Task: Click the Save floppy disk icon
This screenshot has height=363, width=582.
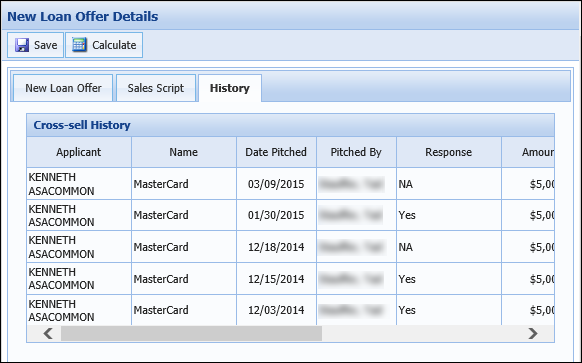Action: (x=22, y=45)
